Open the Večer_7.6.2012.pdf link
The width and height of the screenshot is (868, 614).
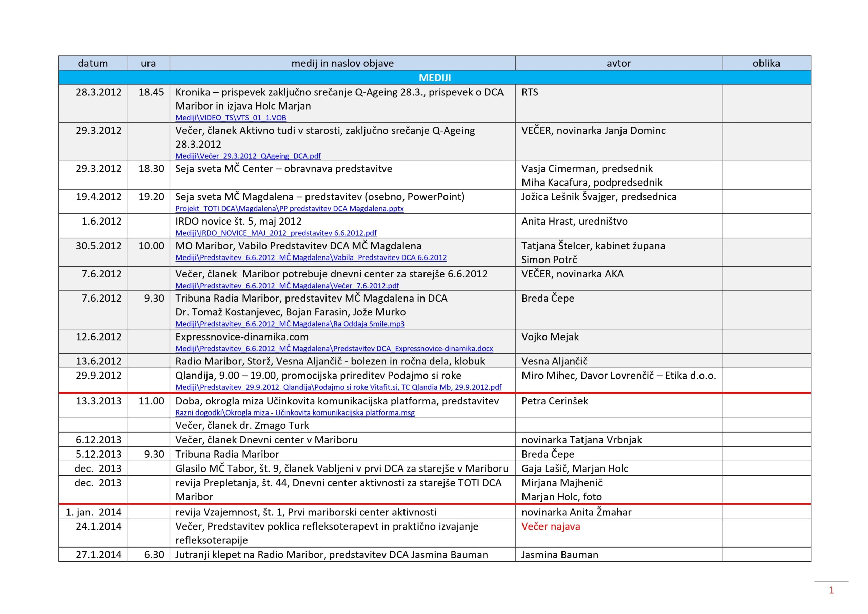coord(287,286)
